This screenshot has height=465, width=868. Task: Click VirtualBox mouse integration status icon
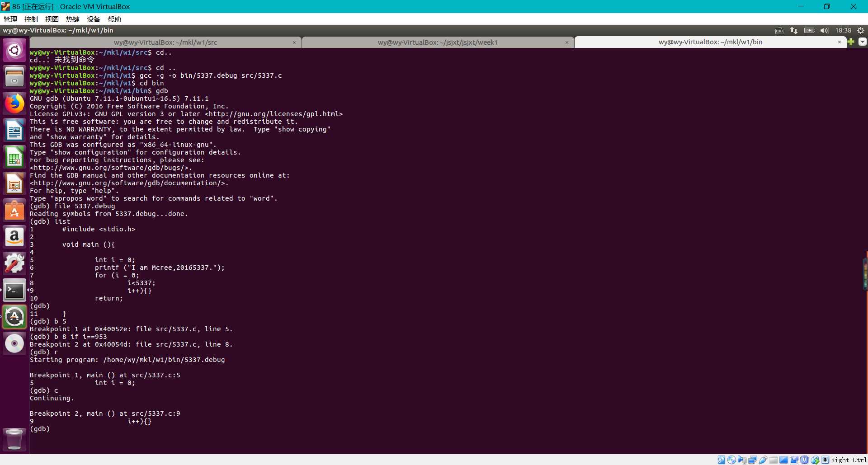815,460
